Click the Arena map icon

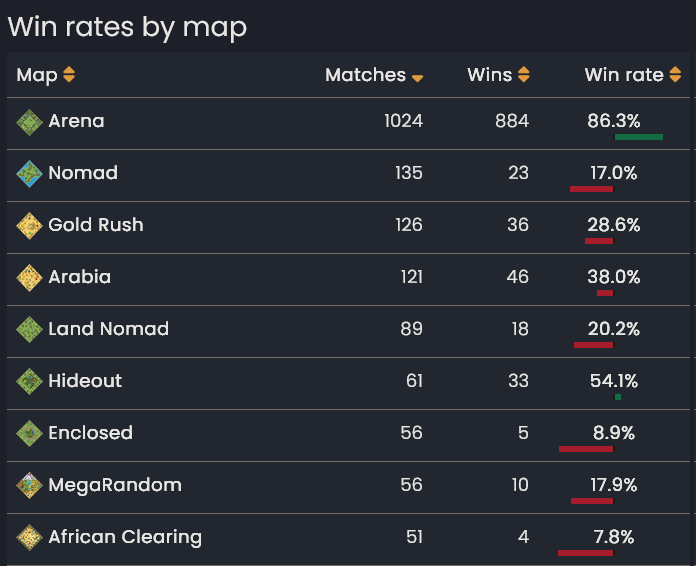pyautogui.click(x=29, y=122)
